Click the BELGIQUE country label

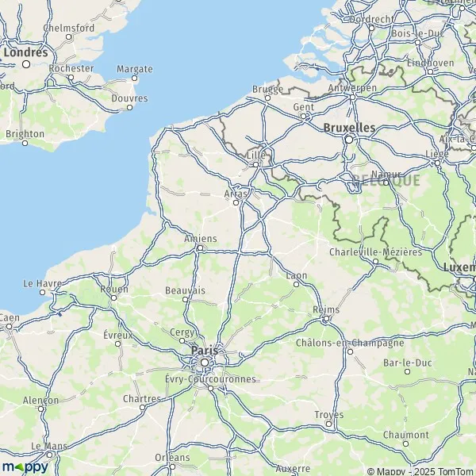[386, 180]
